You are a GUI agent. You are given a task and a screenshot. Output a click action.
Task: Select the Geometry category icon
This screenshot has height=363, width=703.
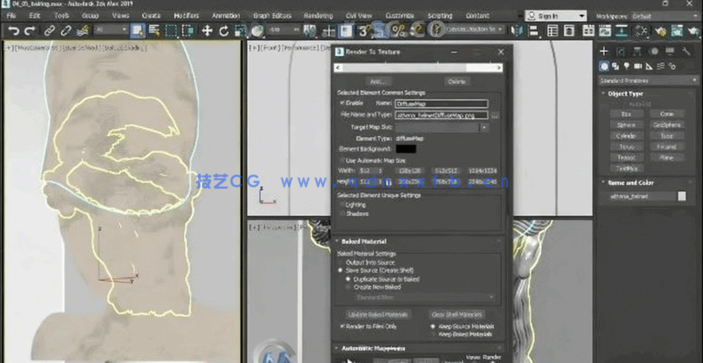(x=604, y=66)
